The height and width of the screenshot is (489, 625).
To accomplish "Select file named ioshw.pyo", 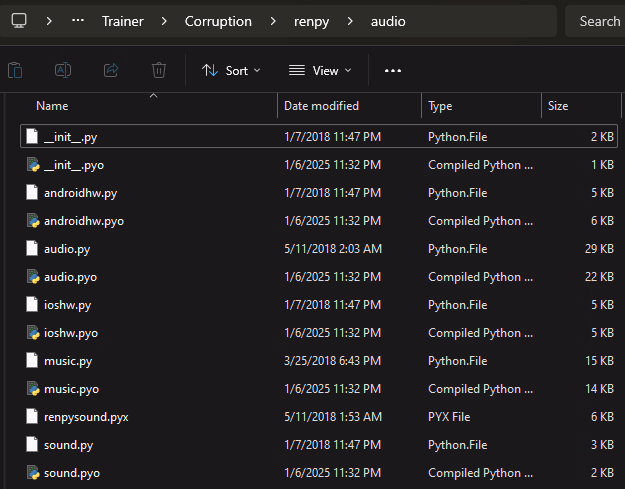I will pyautogui.click(x=71, y=333).
